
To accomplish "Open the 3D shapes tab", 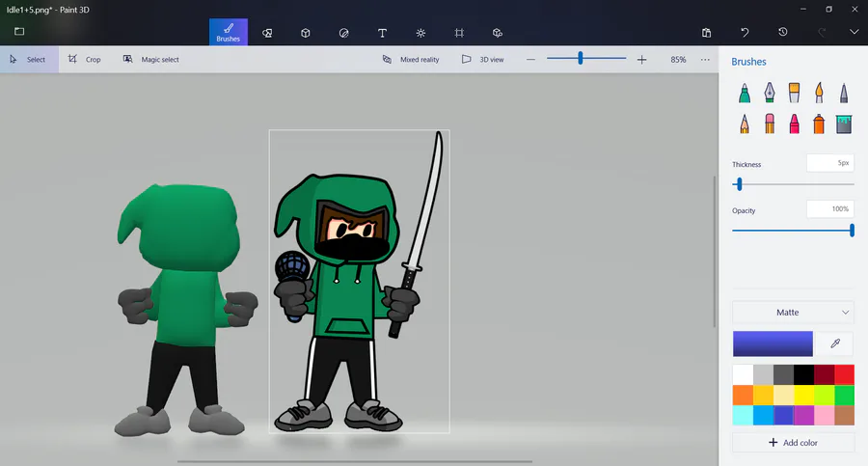I will pos(305,33).
